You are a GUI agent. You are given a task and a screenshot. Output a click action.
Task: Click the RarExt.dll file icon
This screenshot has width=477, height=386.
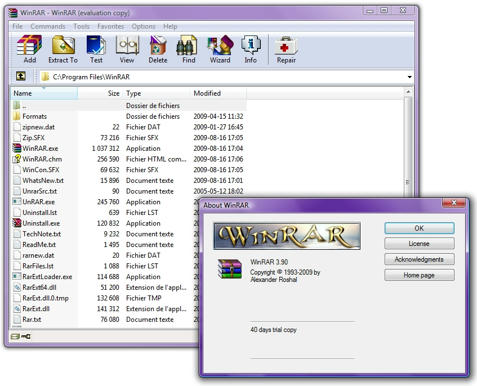[x=17, y=308]
